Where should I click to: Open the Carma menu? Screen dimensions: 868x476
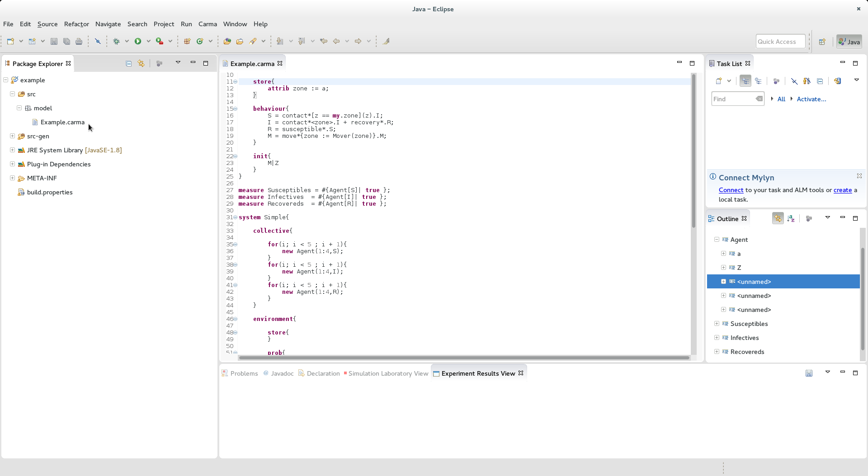point(208,24)
